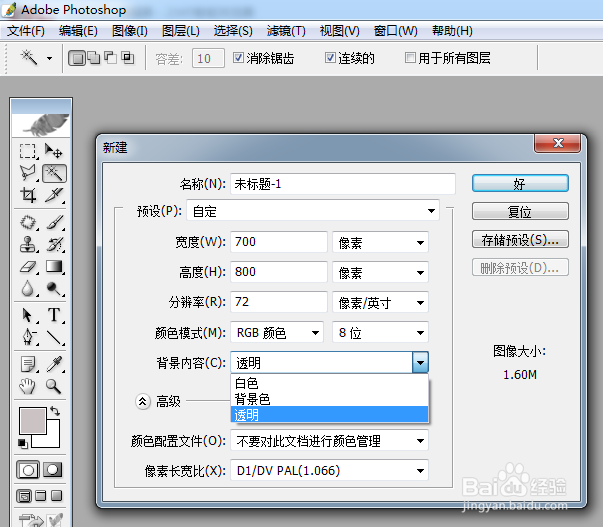
Task: Pick the foreground color swatch
Action: (33, 421)
